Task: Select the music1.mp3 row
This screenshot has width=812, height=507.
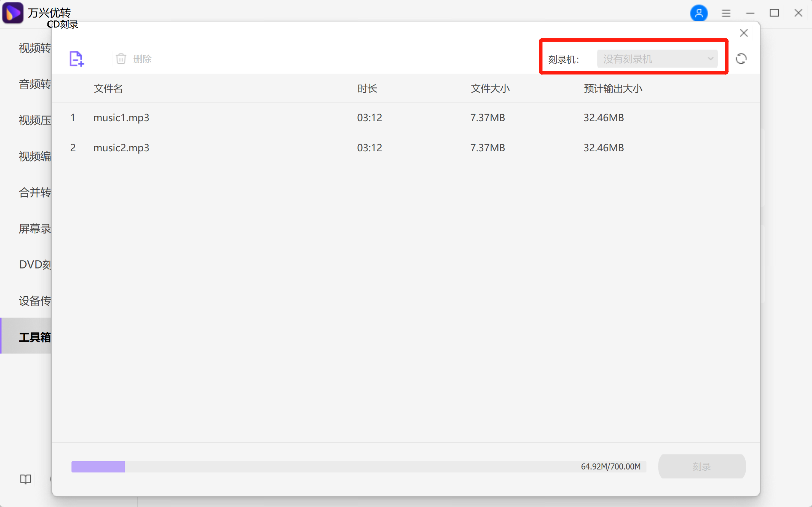Action: [x=121, y=118]
